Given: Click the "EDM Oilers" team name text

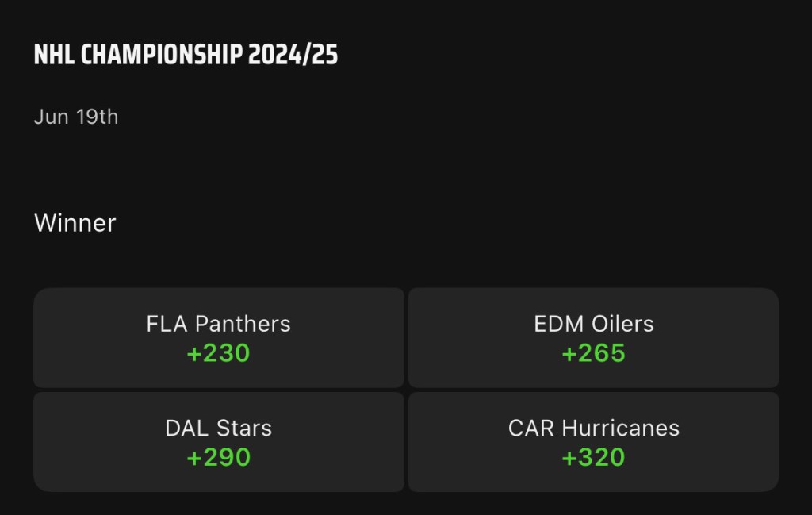Looking at the screenshot, I should (593, 324).
